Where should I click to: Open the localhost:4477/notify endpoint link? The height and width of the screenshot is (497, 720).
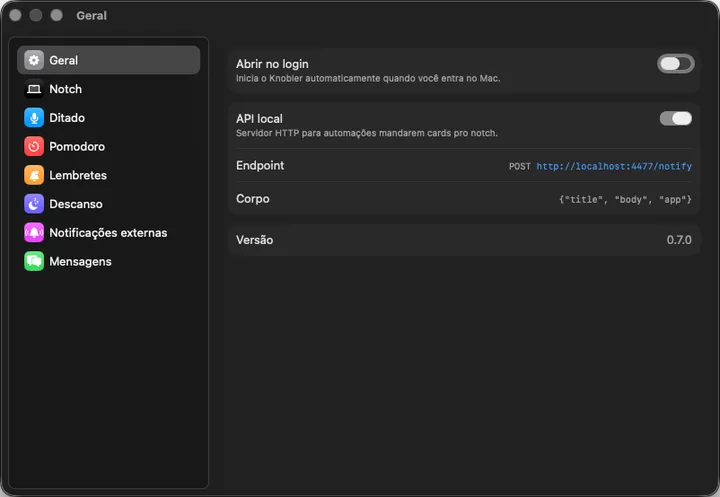click(614, 166)
